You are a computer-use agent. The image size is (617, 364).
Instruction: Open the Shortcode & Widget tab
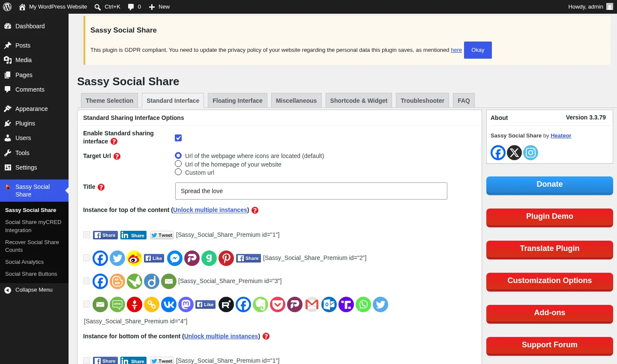click(359, 101)
